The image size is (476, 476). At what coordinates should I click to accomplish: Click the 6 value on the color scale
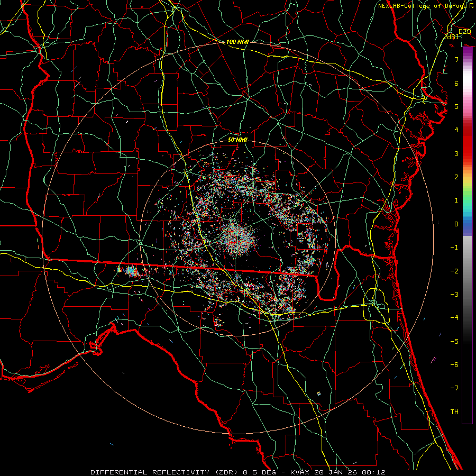456,83
